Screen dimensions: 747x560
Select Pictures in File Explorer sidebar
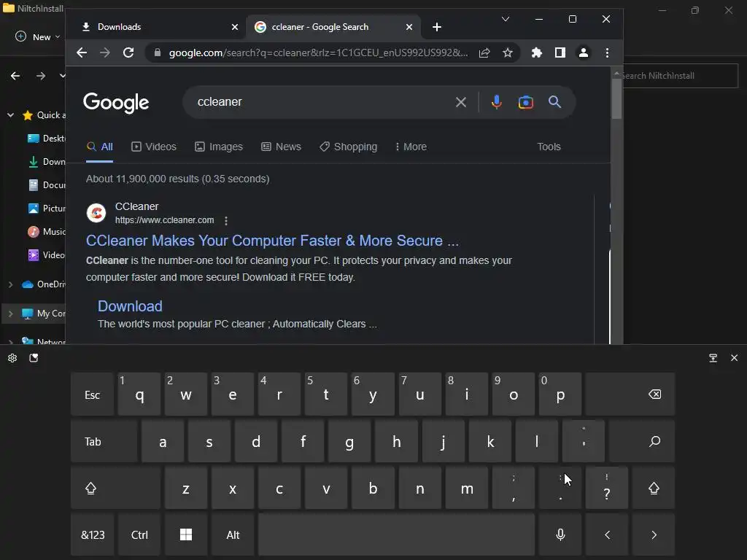click(46, 208)
